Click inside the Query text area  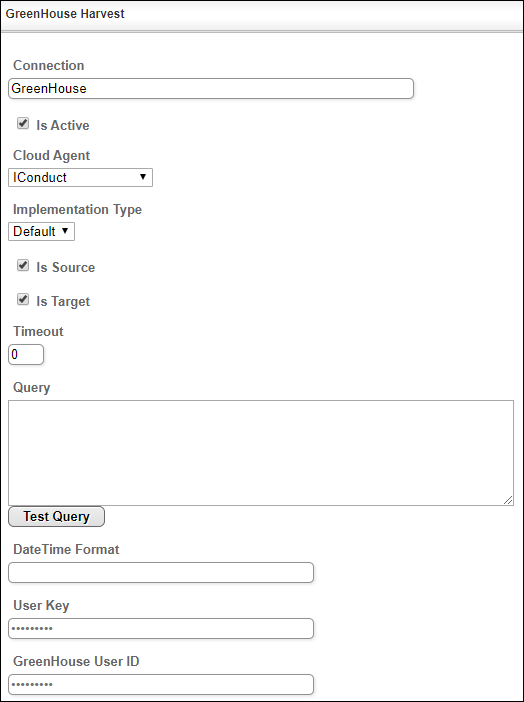click(x=261, y=453)
